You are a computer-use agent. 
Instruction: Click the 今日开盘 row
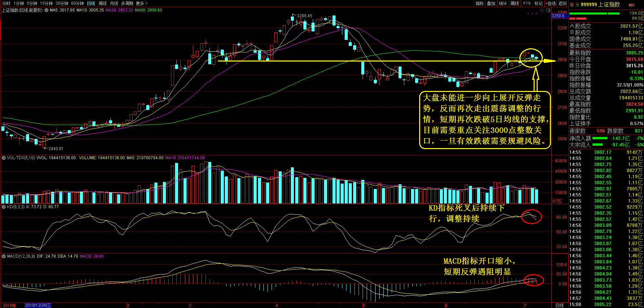[606, 59]
